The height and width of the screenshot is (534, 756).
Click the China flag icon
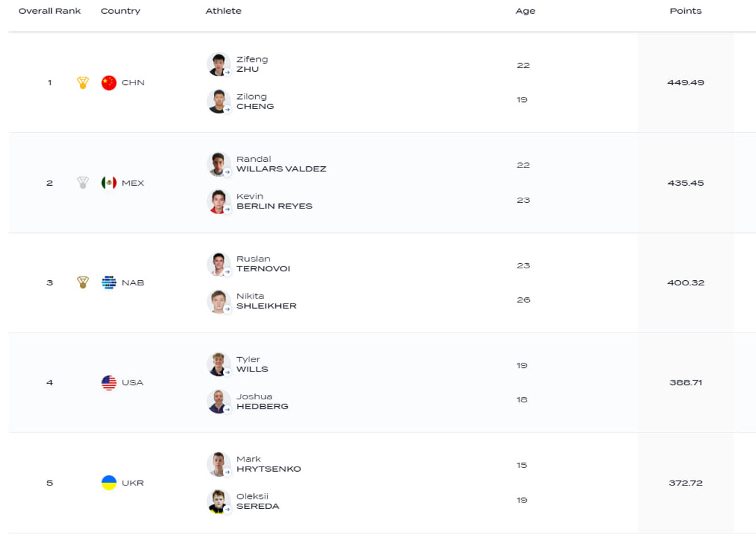click(109, 82)
